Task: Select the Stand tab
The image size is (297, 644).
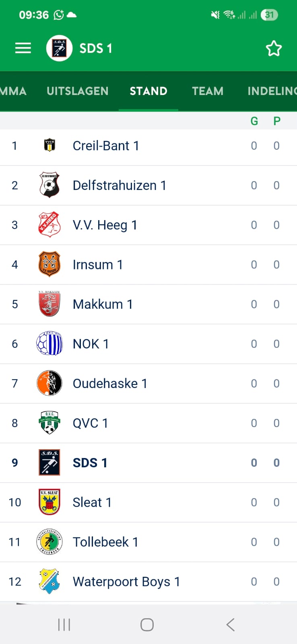Action: 148,91
